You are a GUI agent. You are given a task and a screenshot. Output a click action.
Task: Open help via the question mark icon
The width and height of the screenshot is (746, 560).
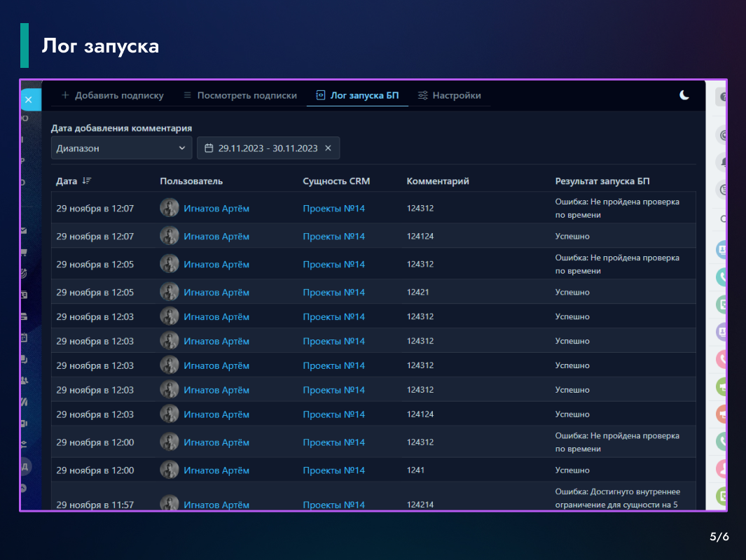pyautogui.click(x=721, y=97)
